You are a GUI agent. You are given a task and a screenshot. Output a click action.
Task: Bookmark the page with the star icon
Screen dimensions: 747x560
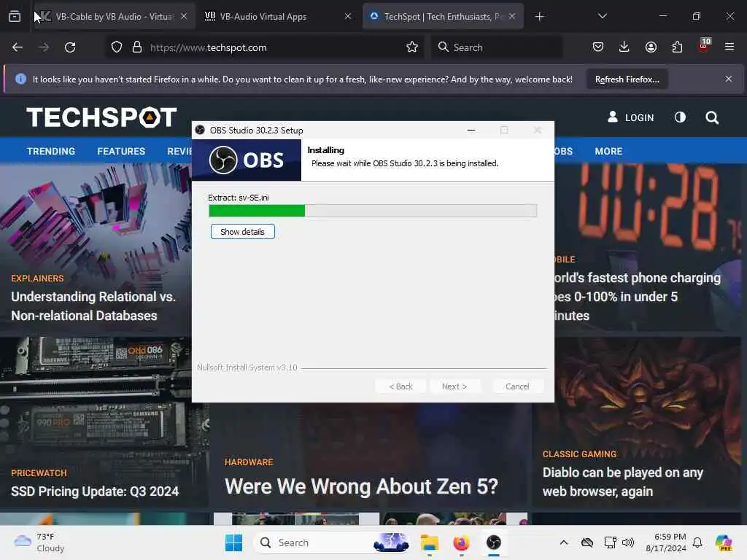click(412, 47)
